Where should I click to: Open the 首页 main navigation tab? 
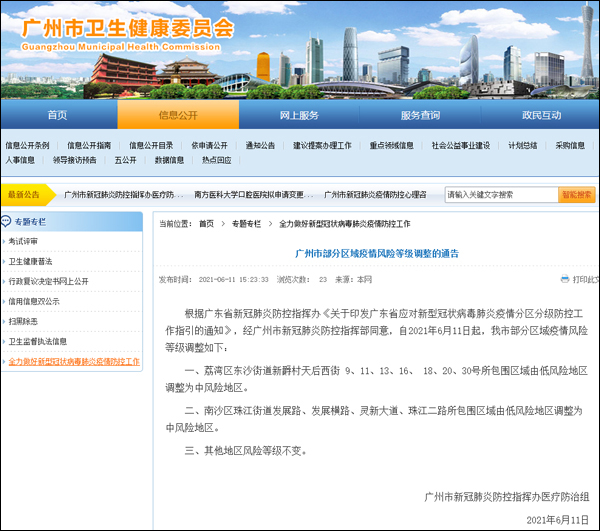pos(58,115)
